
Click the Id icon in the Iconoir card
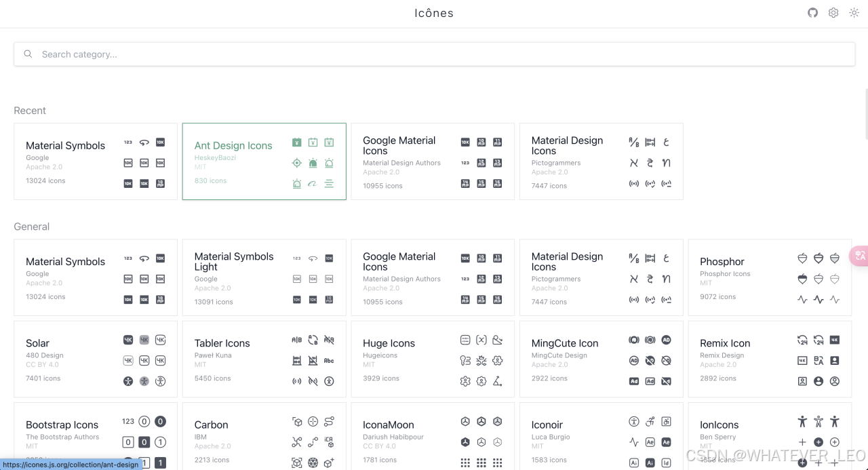tap(667, 463)
